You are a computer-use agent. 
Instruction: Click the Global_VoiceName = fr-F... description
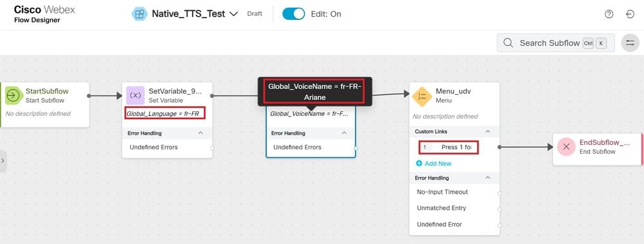click(x=309, y=114)
